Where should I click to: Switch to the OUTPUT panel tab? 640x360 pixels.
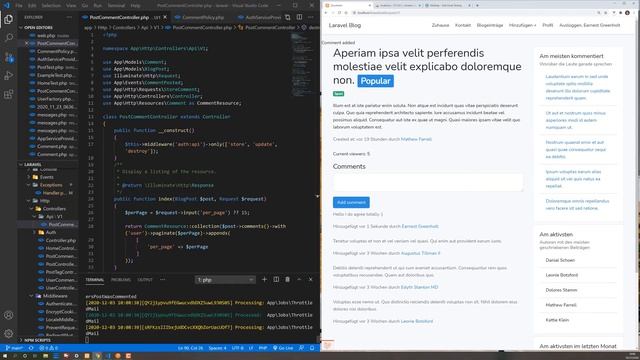click(x=144, y=280)
